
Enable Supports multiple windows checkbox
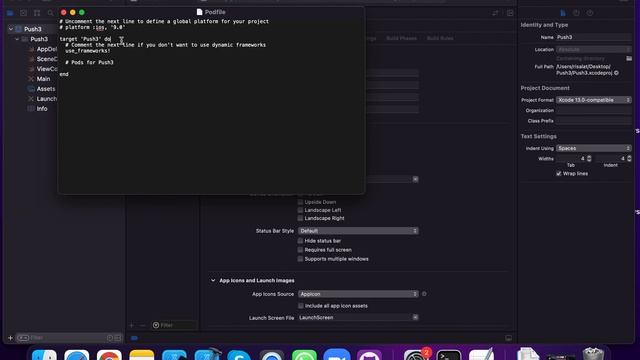pos(300,259)
